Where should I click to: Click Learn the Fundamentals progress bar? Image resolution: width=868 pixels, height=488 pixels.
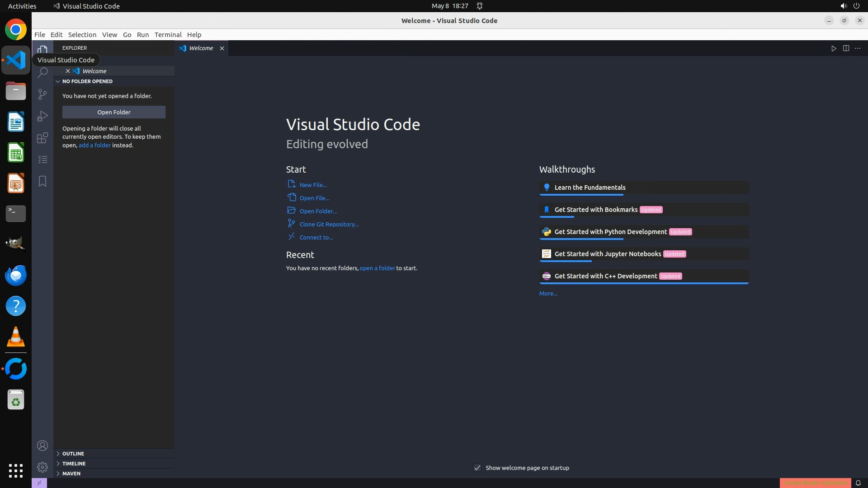point(581,195)
